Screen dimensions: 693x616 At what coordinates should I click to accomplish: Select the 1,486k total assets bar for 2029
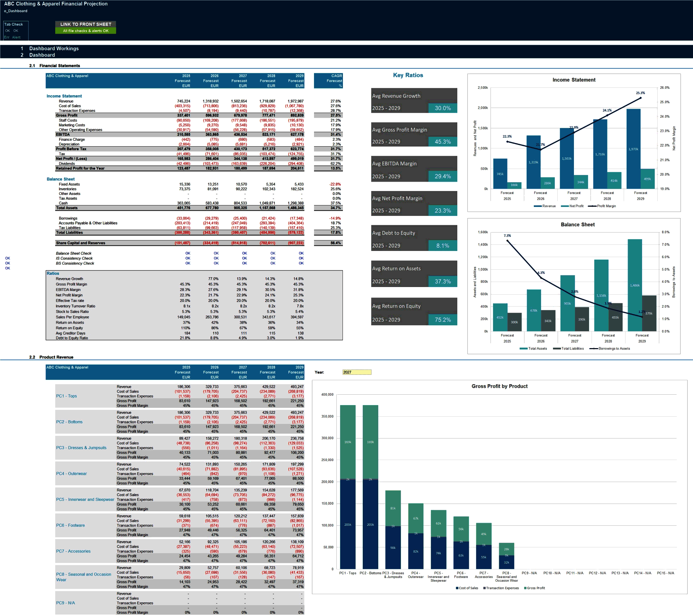[x=635, y=285]
